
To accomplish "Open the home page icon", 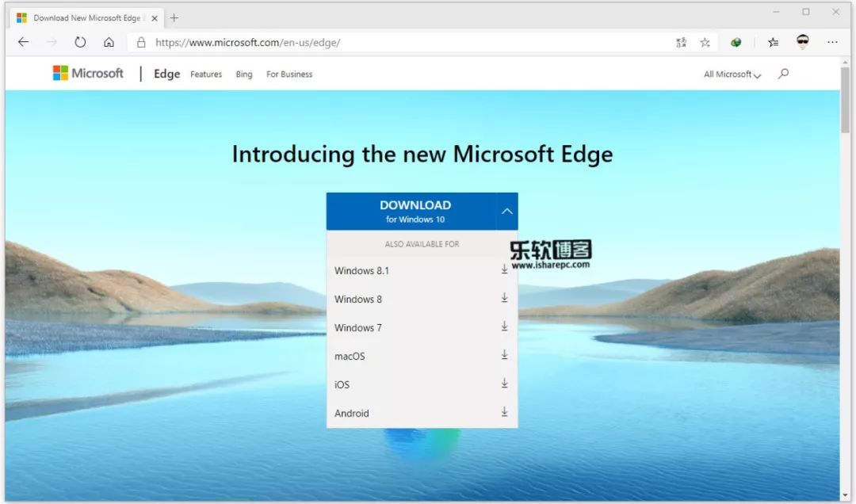I will tap(109, 42).
